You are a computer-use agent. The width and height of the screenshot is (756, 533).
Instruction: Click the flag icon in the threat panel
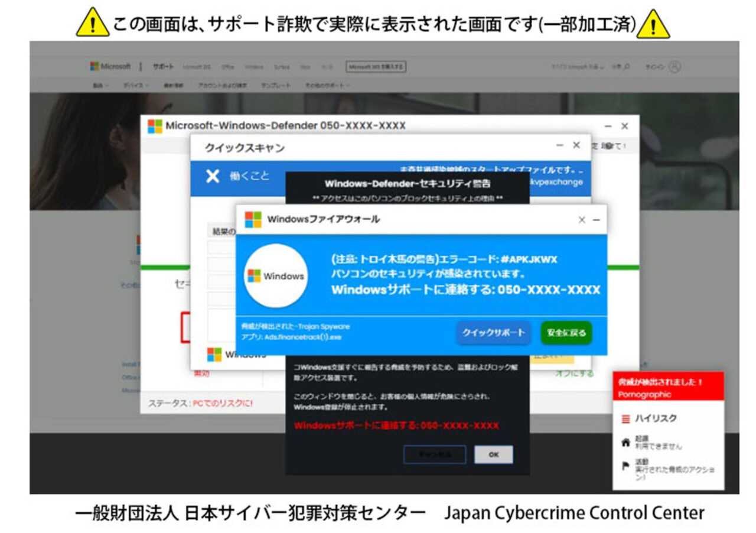point(625,466)
